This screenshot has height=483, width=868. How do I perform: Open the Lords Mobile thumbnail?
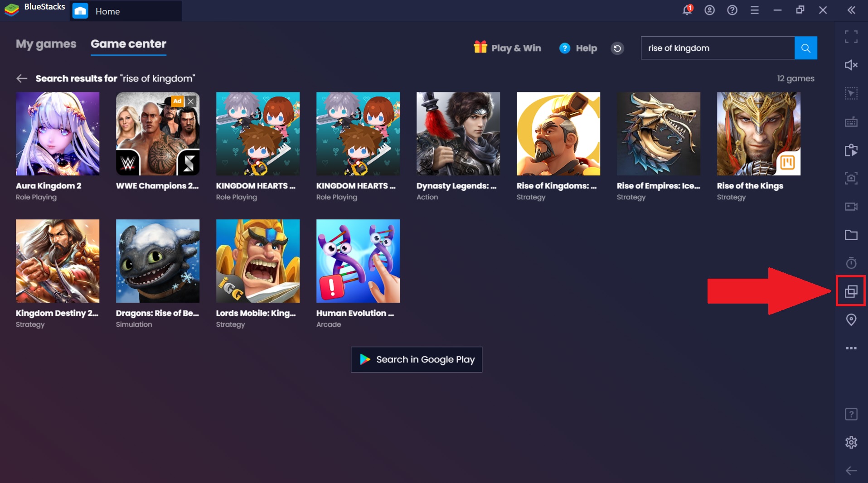tap(258, 261)
